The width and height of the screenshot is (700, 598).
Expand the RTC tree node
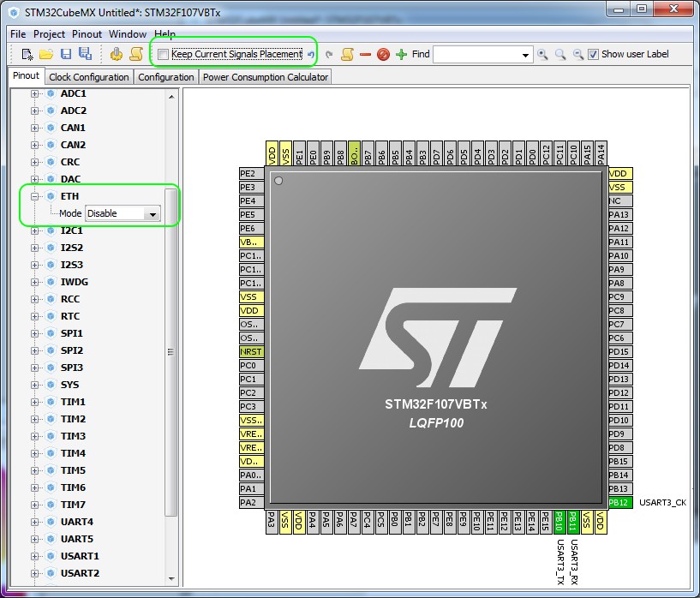click(x=34, y=316)
